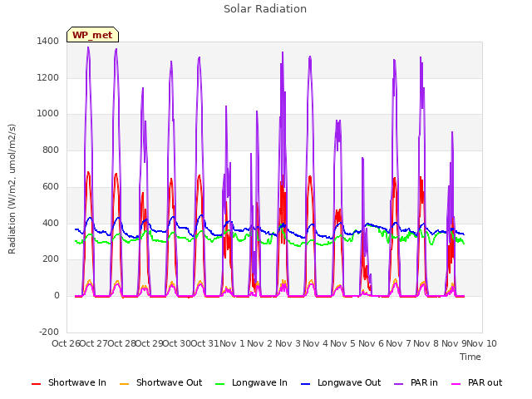Click the blue Longwave Out legend swatch

pos(306,384)
